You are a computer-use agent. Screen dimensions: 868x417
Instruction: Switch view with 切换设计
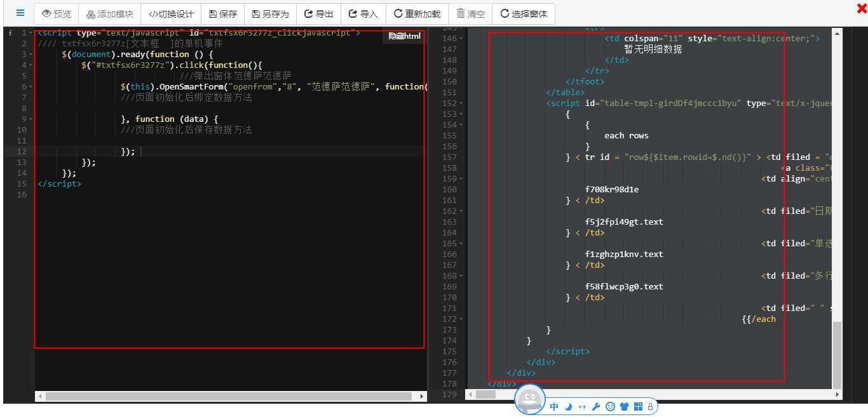coord(171,13)
